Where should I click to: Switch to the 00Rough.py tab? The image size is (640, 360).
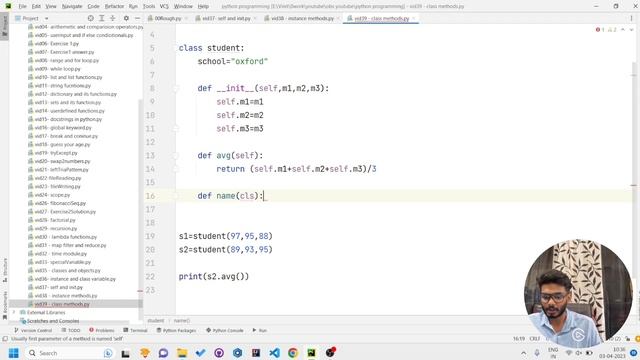coord(167,18)
